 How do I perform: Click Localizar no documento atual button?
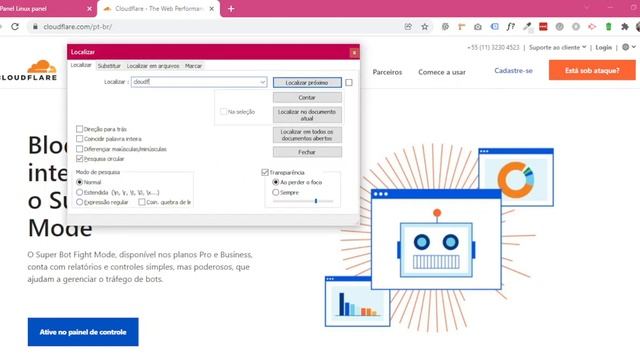pos(307,115)
